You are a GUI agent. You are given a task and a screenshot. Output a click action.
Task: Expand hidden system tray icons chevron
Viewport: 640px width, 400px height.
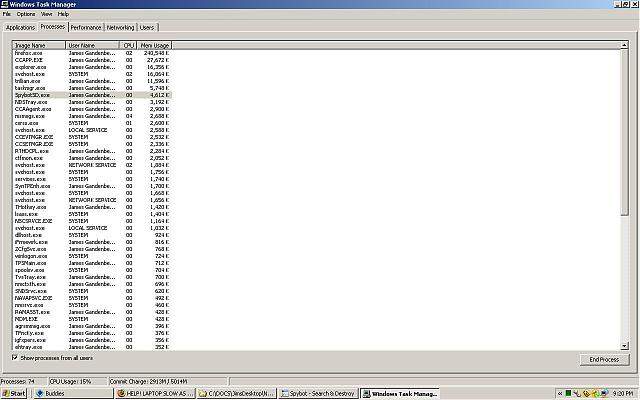click(560, 393)
